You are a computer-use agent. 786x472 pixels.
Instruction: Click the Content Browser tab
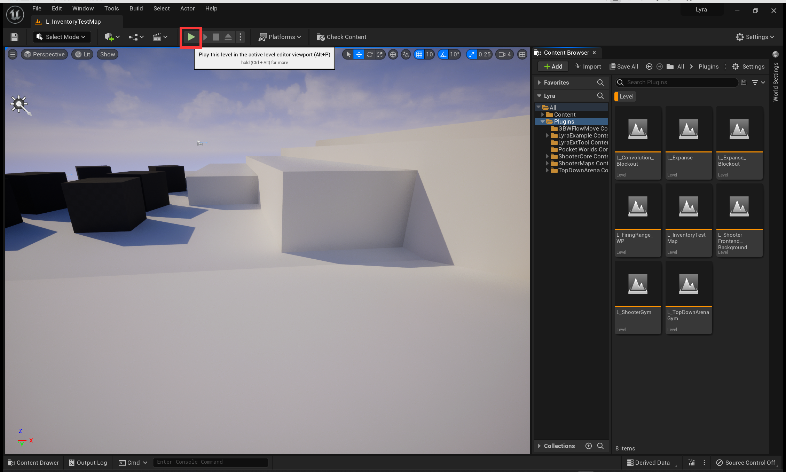coord(565,53)
